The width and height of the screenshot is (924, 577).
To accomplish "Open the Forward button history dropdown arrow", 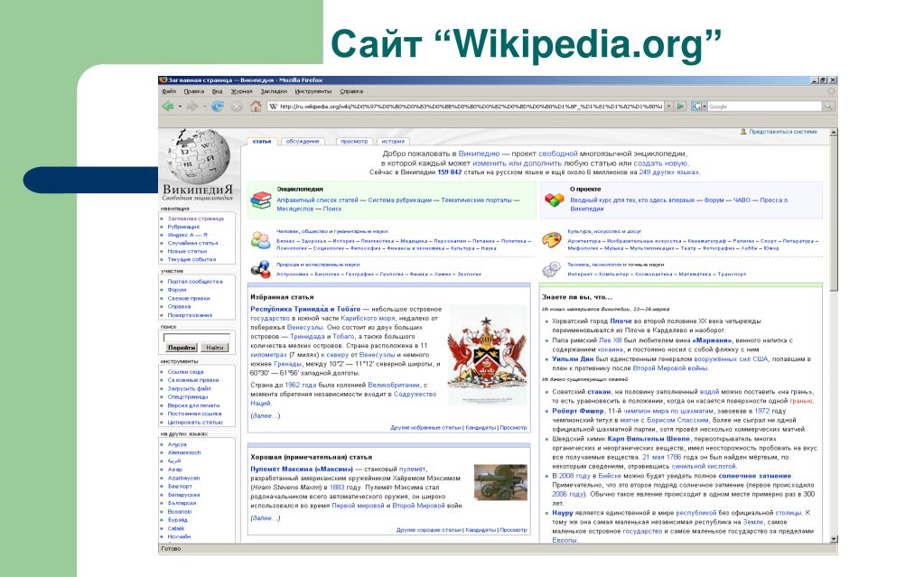I will pos(204,107).
